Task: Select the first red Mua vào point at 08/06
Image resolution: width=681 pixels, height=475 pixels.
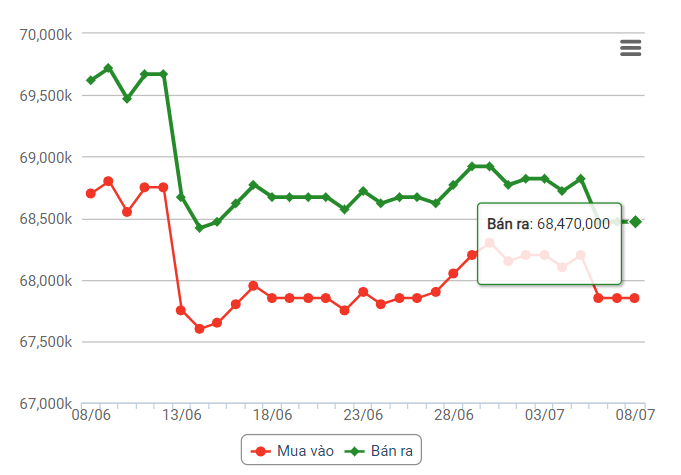Action: (91, 193)
